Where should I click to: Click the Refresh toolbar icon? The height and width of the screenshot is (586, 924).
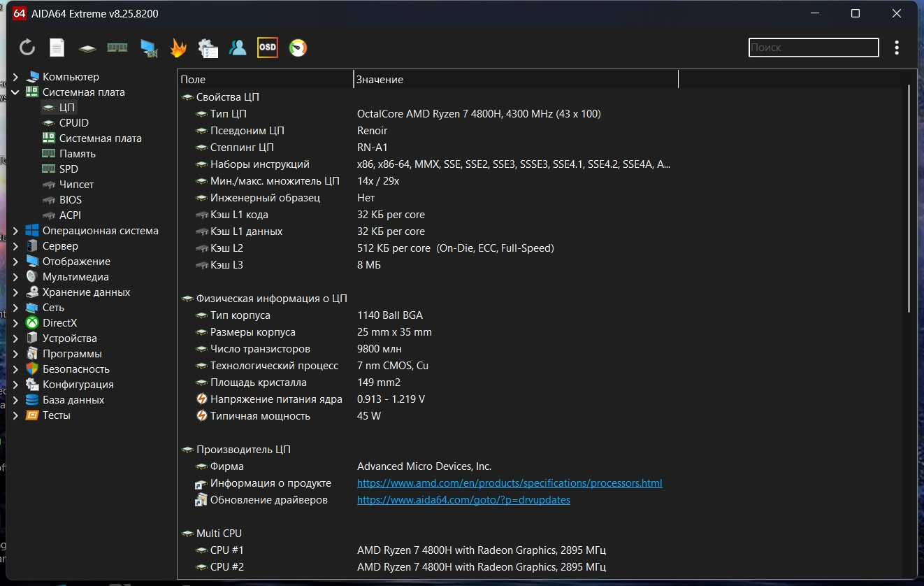[27, 48]
